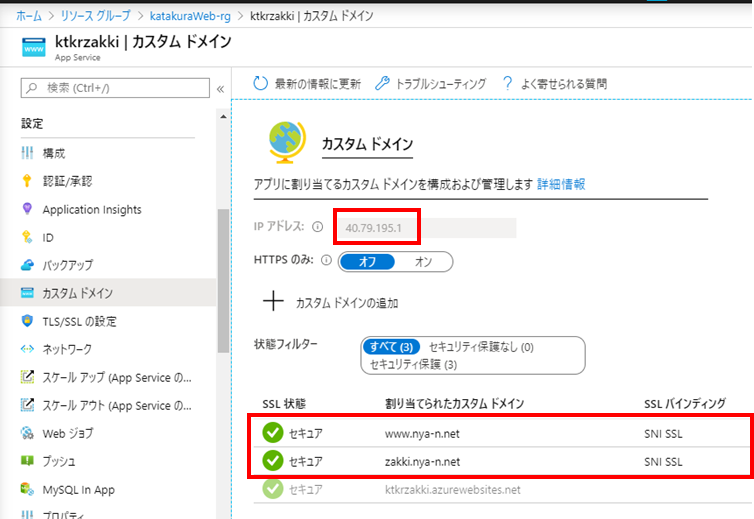Click green check for www.nya-n.net
The height and width of the screenshot is (519, 754).
point(273,433)
